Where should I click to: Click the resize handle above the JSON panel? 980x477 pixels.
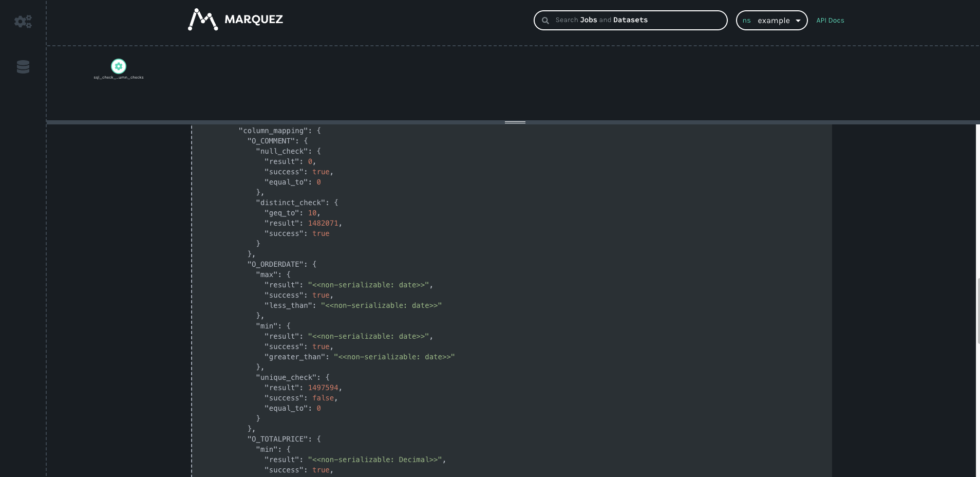coord(515,123)
